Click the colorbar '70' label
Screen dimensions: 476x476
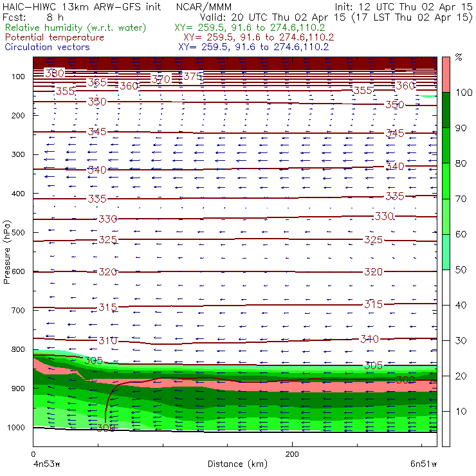(x=461, y=199)
